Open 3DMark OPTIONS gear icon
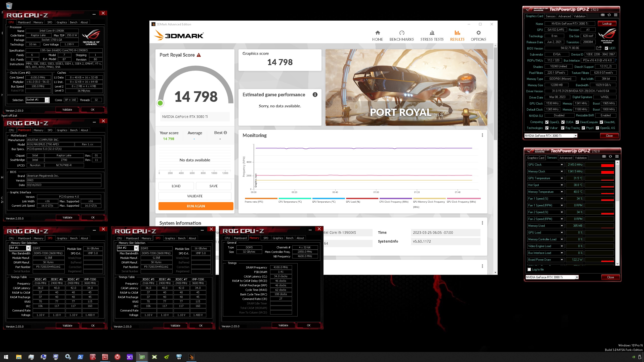The width and height of the screenshot is (644, 362). click(x=478, y=33)
